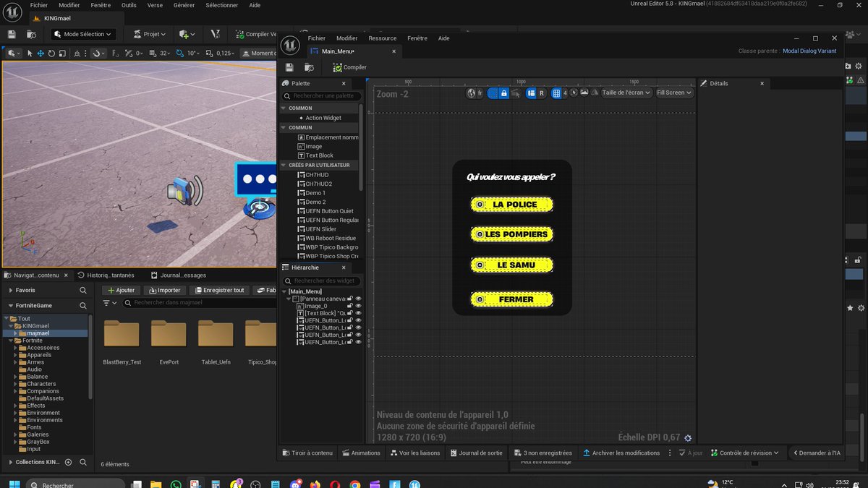
Task: Click the Compiler button
Action: 349,67
